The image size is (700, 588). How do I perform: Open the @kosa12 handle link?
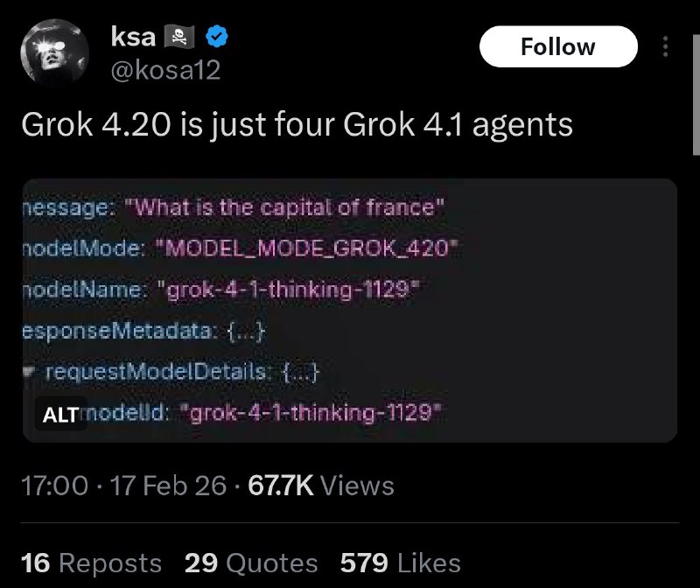coord(164,69)
